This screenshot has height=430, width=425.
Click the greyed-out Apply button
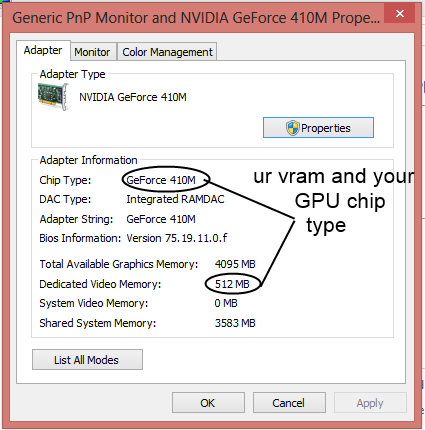coord(370,403)
